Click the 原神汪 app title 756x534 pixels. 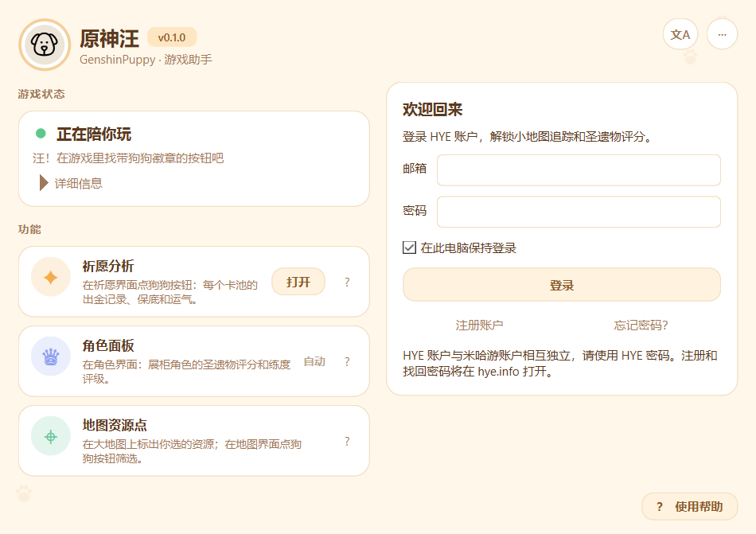tap(110, 38)
